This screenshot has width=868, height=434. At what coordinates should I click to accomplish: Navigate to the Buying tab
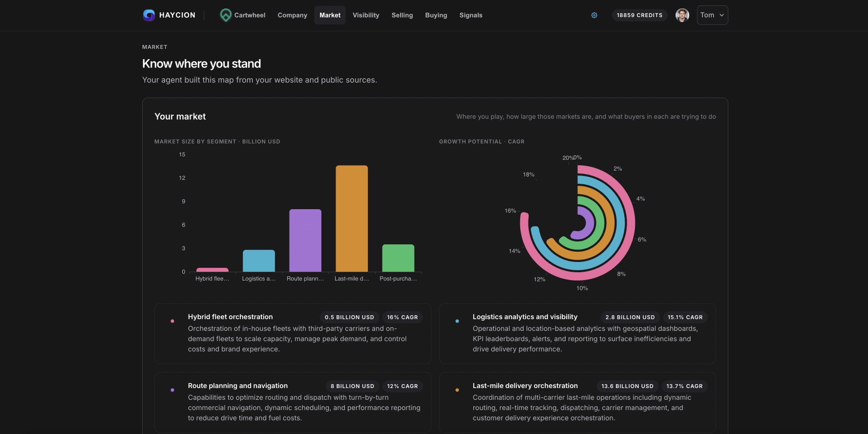(436, 15)
